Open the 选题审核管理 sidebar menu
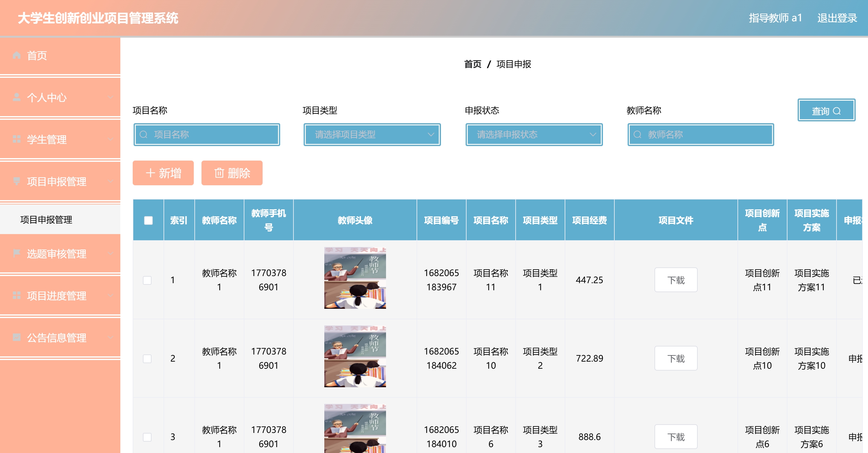 coord(60,254)
